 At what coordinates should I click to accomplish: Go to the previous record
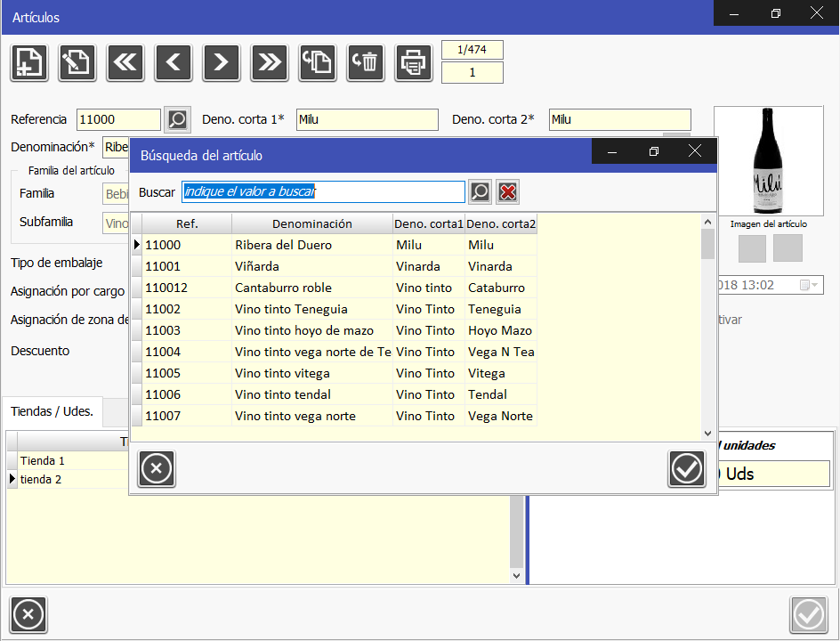pos(174,62)
